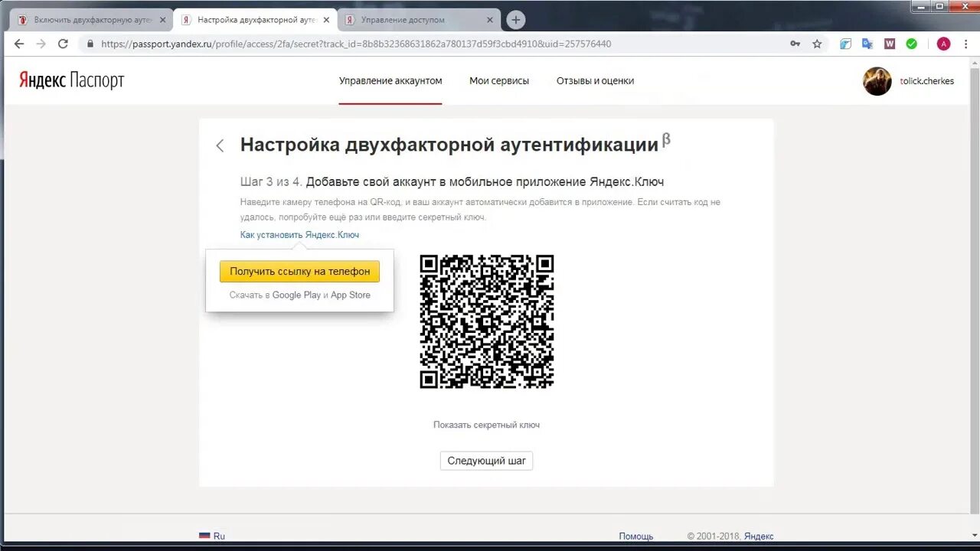Open Мои сервисы section
The height and width of the screenshot is (551, 980).
pyautogui.click(x=499, y=80)
